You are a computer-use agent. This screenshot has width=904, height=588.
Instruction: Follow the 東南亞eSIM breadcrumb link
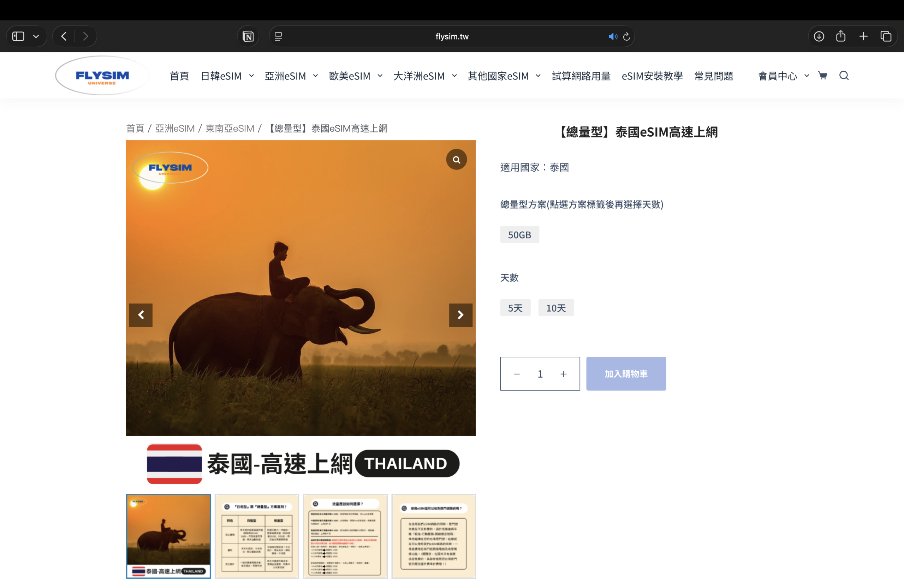(230, 129)
